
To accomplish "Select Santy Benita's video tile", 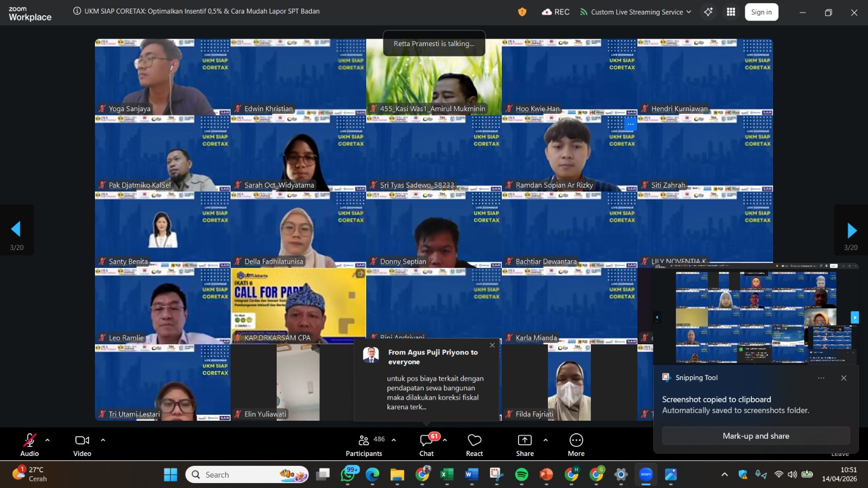I will click(163, 229).
